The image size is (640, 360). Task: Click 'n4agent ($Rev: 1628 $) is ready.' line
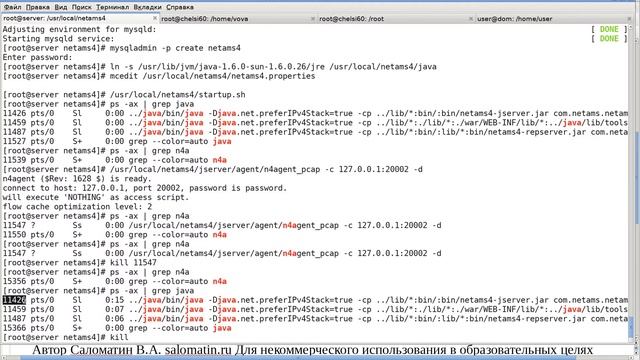[77, 179]
